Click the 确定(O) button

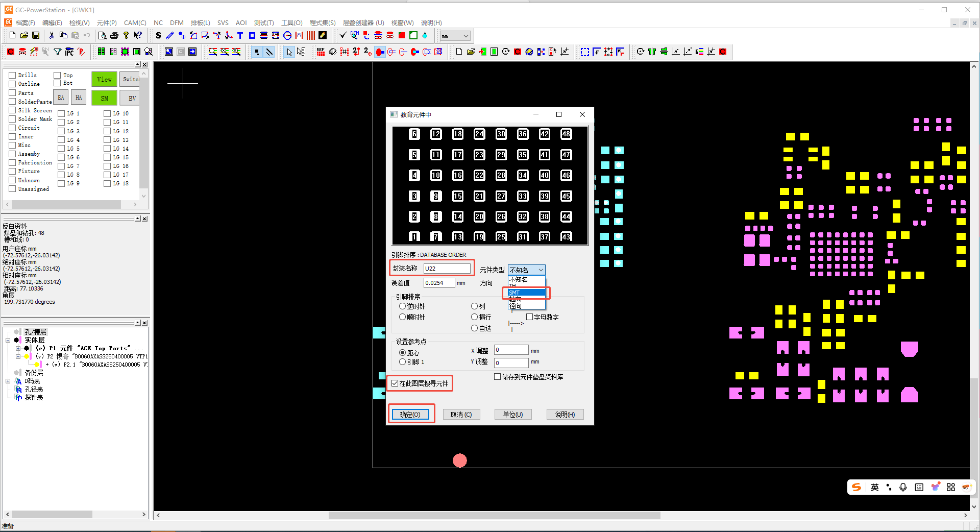tap(410, 415)
